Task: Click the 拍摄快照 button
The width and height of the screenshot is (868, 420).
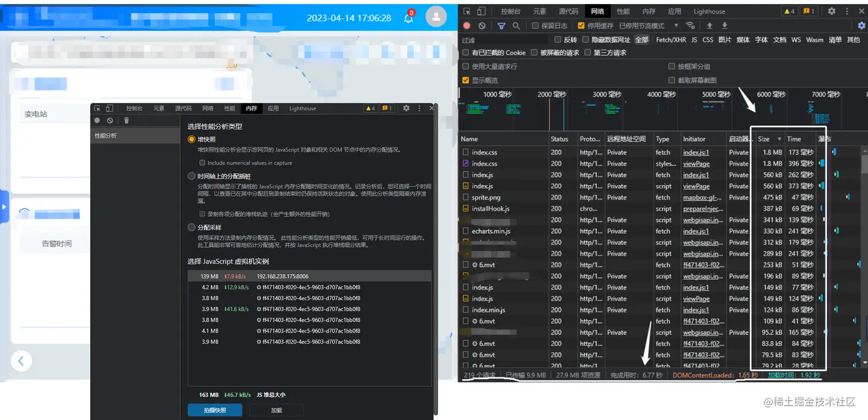Action: pyautogui.click(x=215, y=410)
